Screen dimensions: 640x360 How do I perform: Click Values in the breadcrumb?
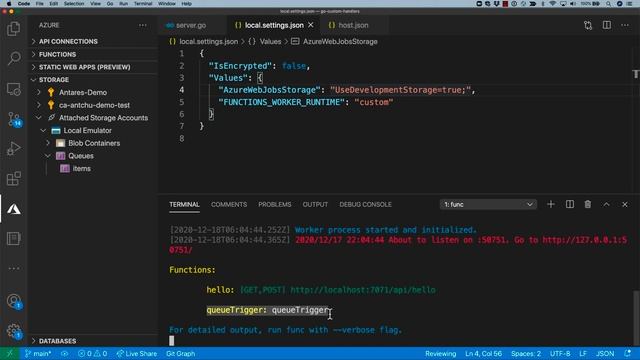pos(270,42)
